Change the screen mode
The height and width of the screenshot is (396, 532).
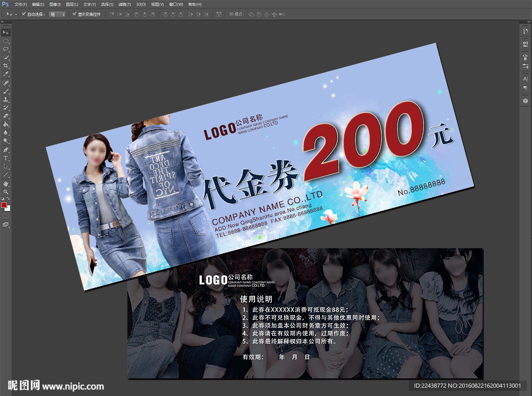tap(6, 224)
